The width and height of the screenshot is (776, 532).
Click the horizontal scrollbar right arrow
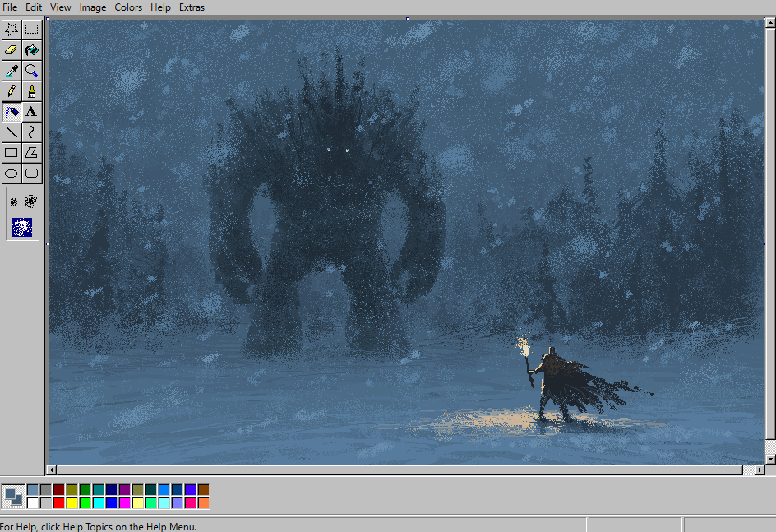760,470
